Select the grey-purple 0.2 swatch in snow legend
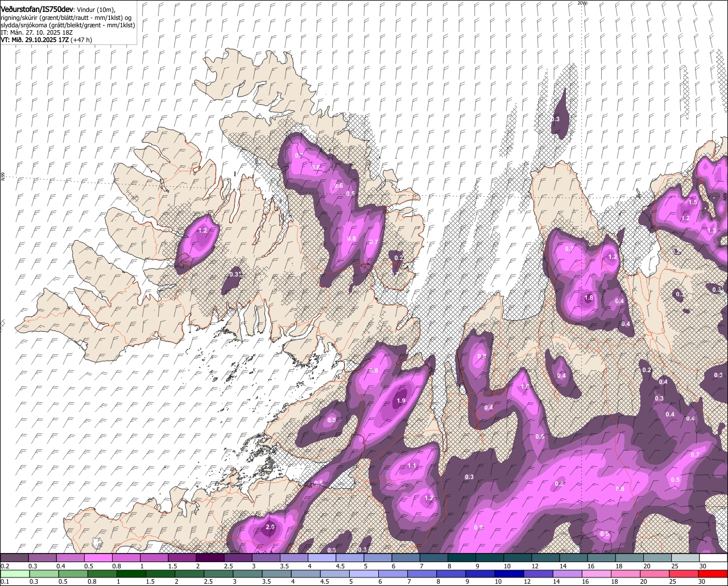The image size is (728, 586). 14,558
